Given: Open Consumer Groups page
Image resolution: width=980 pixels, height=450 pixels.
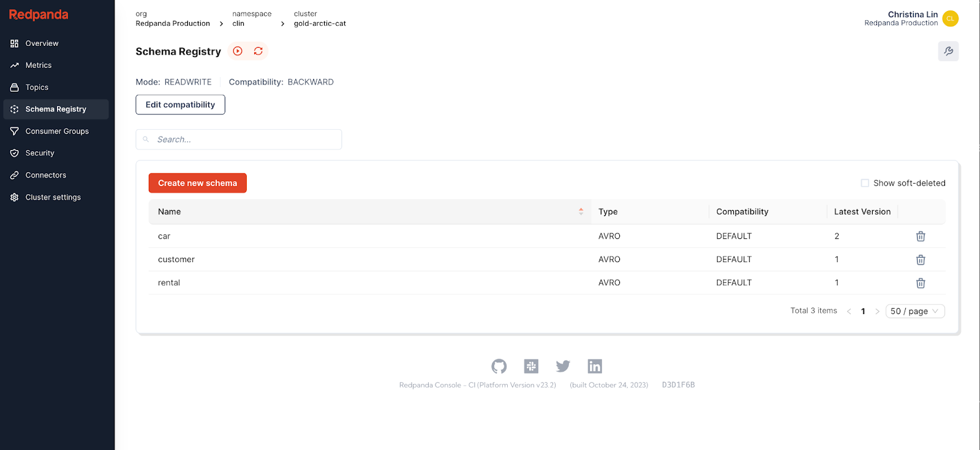Looking at the screenshot, I should click(56, 132).
